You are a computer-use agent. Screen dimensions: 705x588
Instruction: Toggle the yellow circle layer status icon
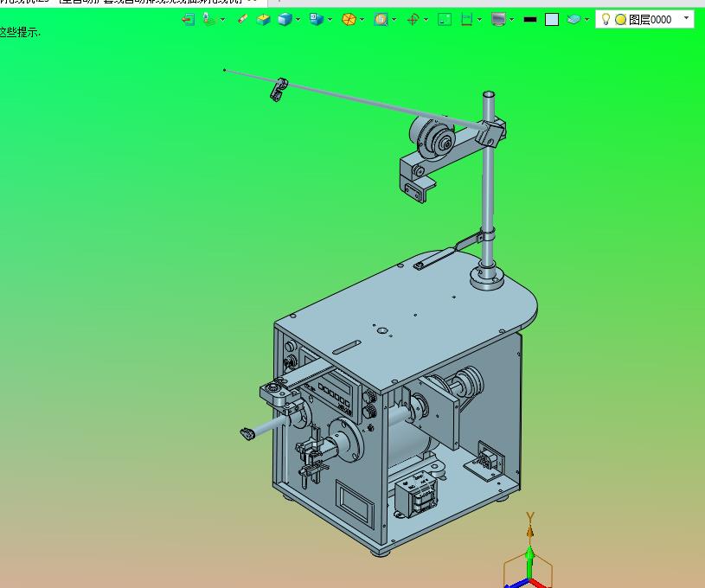click(621, 19)
